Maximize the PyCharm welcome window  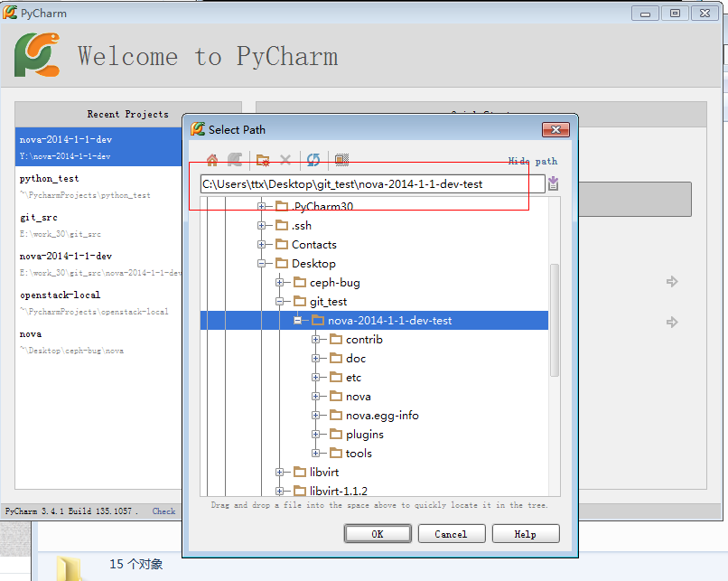(x=675, y=13)
